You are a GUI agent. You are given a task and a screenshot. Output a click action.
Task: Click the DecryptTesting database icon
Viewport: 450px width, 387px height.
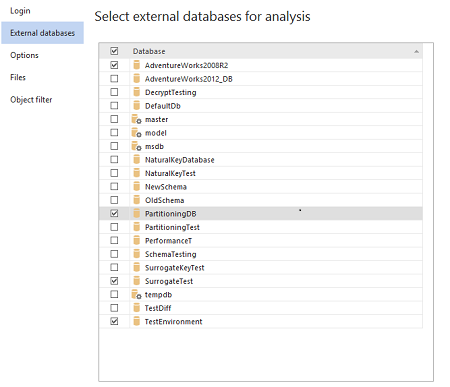tap(136, 92)
